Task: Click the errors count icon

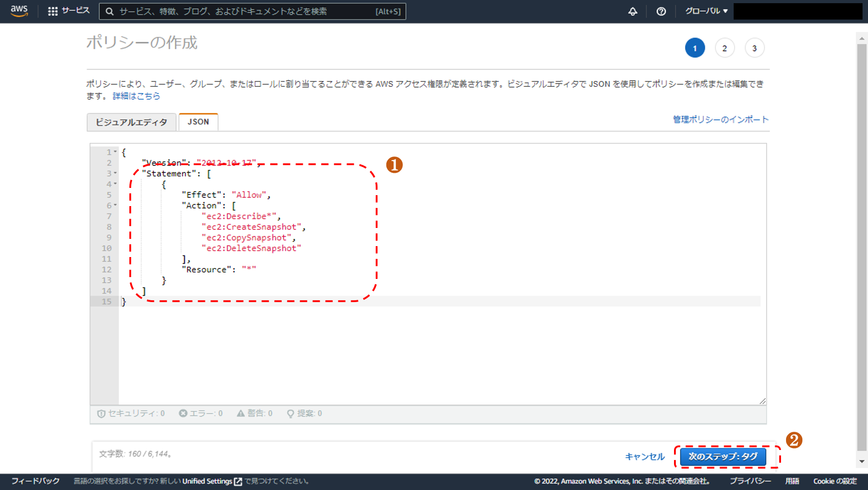Action: coord(183,413)
